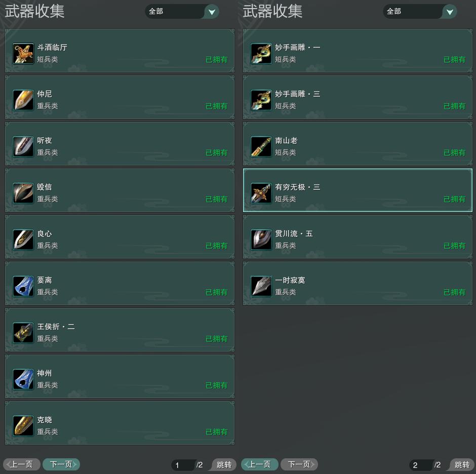Click the left panel 跳转 jump button
The image size is (476, 474).
click(x=224, y=464)
